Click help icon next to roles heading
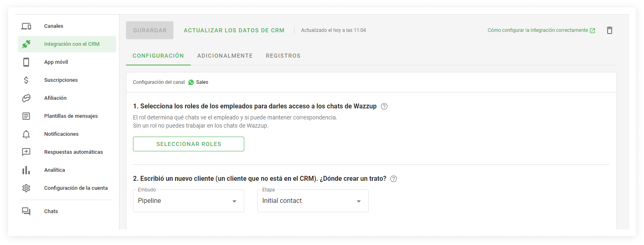The height and width of the screenshot is (245, 644). [x=384, y=106]
